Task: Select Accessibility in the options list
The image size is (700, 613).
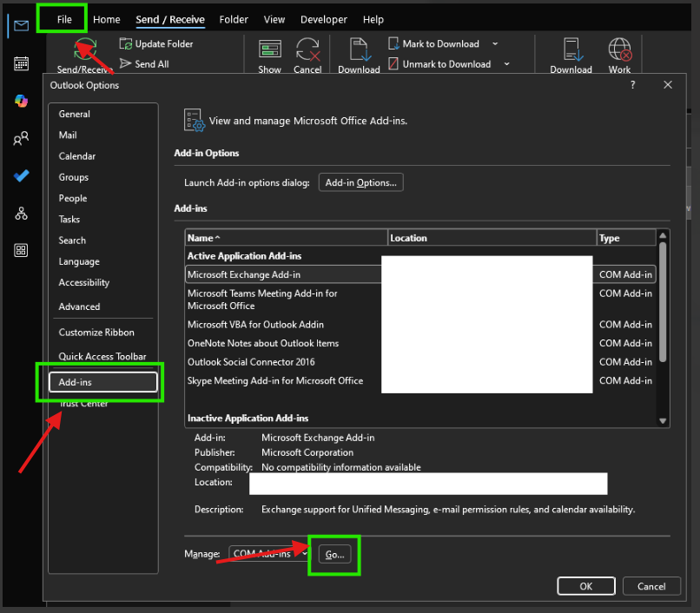Action: click(103, 282)
